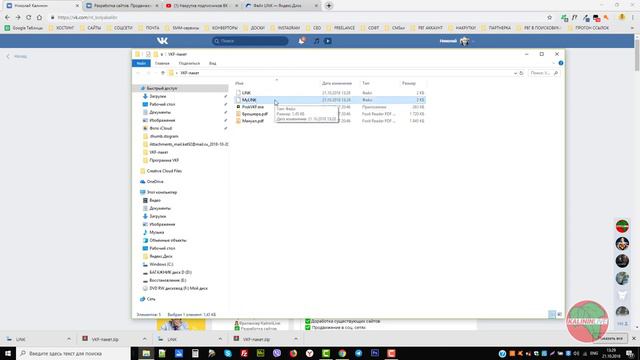Click Chrome's reload page button
The image size is (640, 360).
29,18
